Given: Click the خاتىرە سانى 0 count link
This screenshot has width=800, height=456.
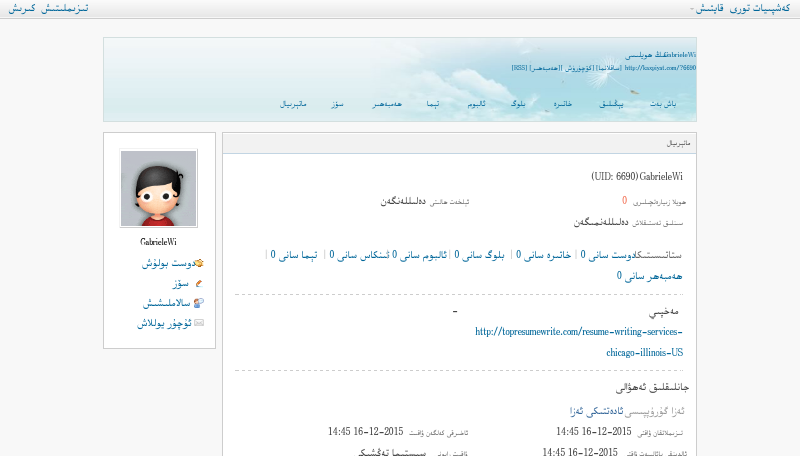Looking at the screenshot, I should 543,255.
